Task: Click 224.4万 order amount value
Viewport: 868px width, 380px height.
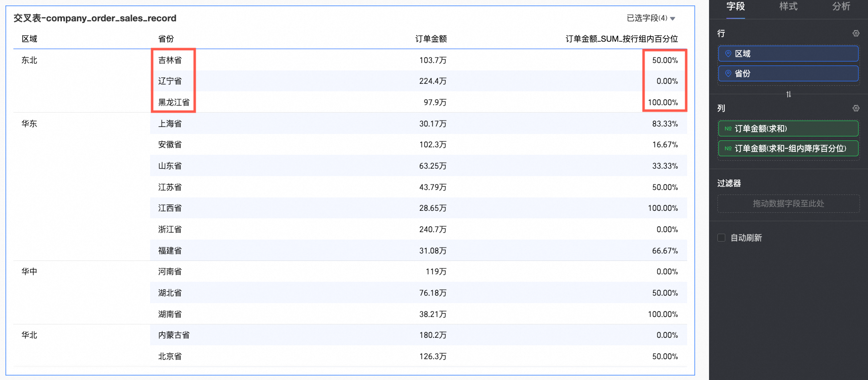Action: click(433, 81)
